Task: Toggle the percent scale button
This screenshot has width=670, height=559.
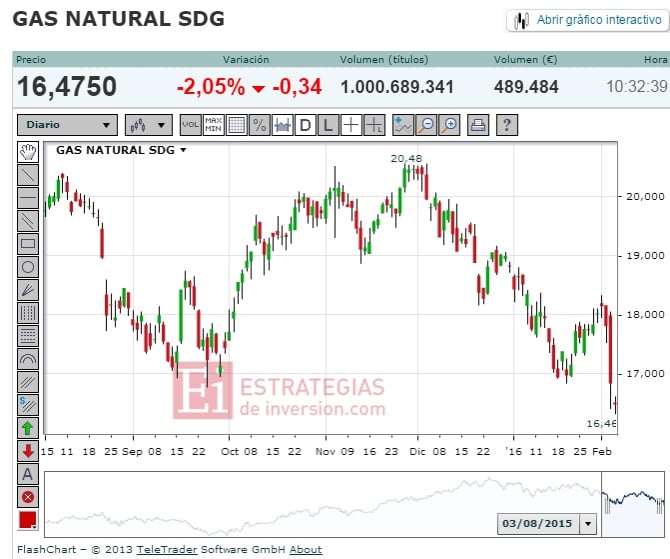Action: pyautogui.click(x=260, y=125)
